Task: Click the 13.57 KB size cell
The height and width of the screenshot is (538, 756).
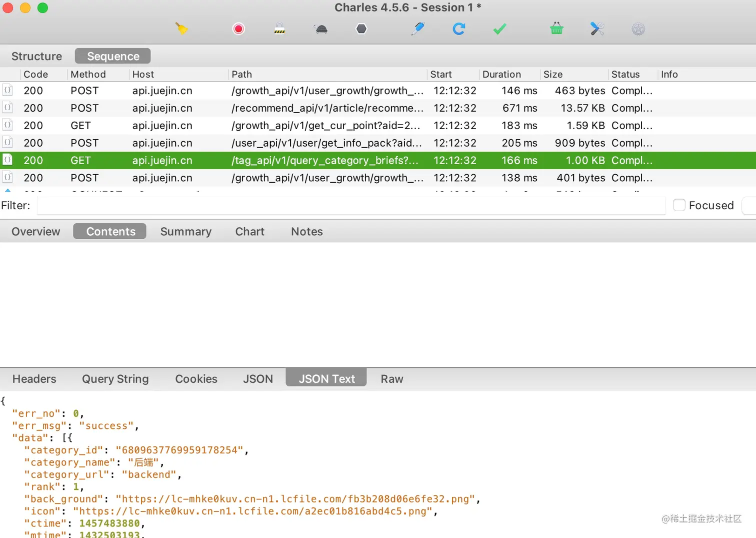Action: click(582, 108)
